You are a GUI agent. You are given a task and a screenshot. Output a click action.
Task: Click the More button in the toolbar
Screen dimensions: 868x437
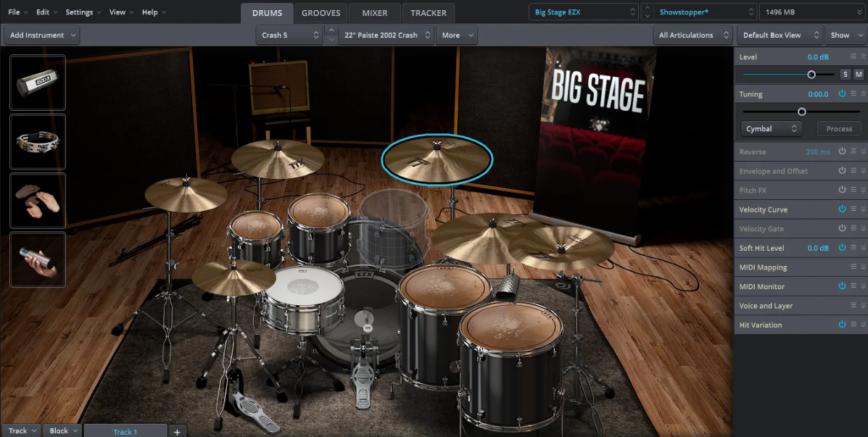tap(456, 34)
